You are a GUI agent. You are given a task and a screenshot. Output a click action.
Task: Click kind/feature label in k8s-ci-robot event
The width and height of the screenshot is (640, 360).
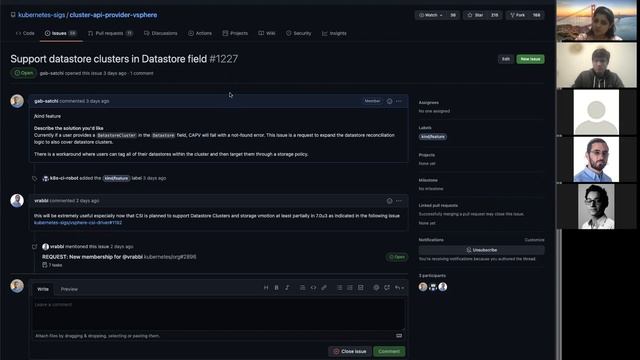[x=116, y=178]
